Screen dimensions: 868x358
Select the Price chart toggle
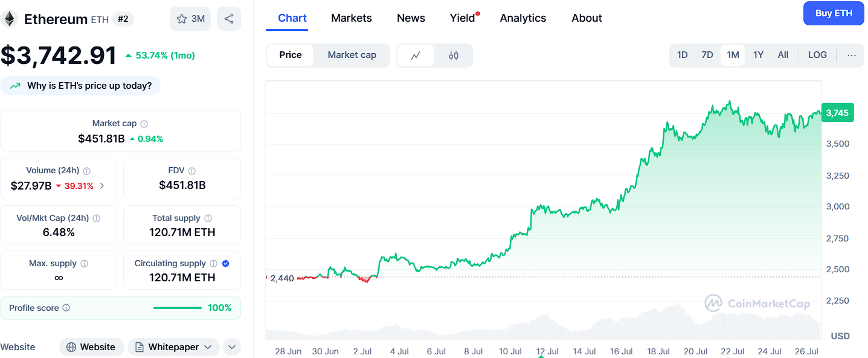(291, 55)
